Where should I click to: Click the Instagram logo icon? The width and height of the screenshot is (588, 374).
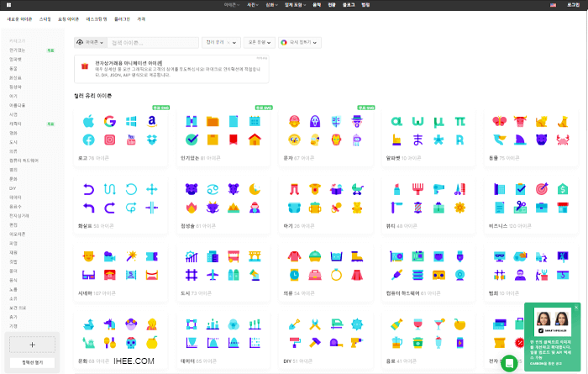point(110,140)
